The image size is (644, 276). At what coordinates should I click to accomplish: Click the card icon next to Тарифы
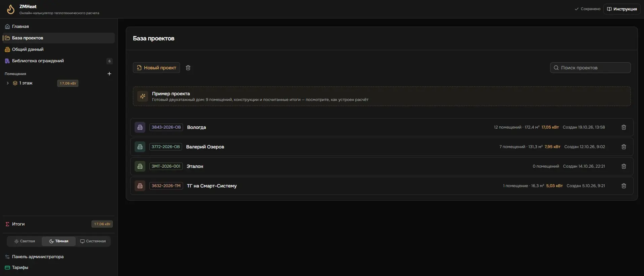[7, 268]
